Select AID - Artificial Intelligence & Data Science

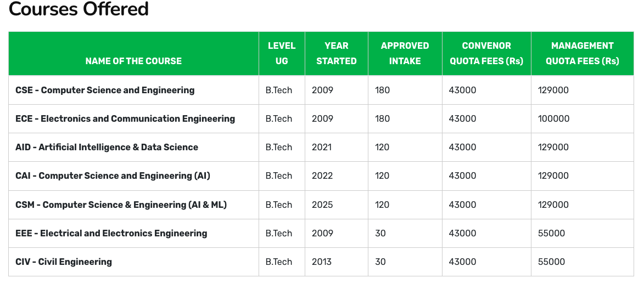(107, 147)
